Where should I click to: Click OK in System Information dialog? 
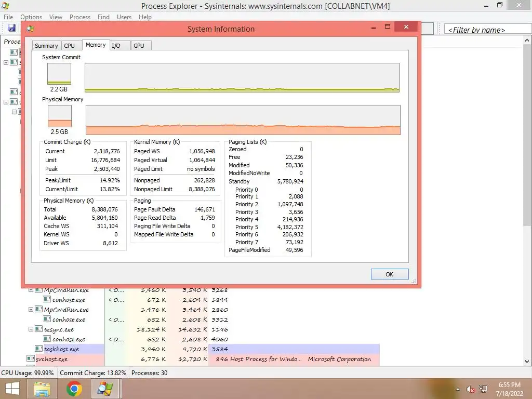390,274
